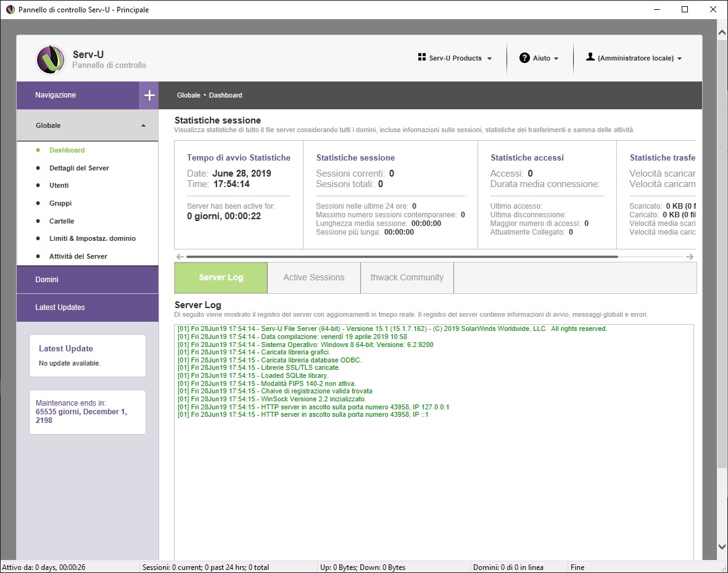This screenshot has width=728, height=573.
Task: Click log line 'Modalità FIPS 140-2 non attiva'
Action: (267, 383)
